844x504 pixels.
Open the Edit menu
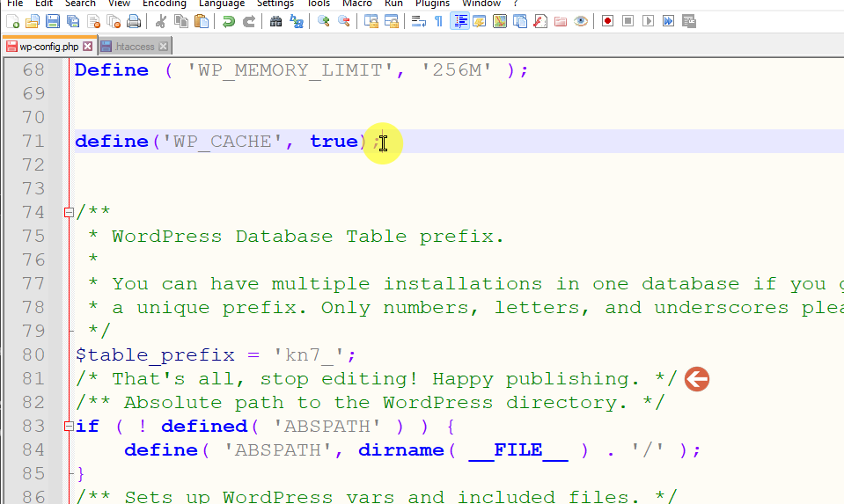[x=44, y=4]
